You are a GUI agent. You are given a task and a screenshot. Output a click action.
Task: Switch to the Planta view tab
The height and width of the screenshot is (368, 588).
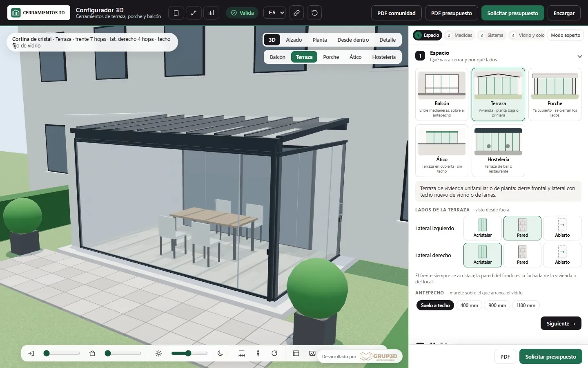click(320, 40)
